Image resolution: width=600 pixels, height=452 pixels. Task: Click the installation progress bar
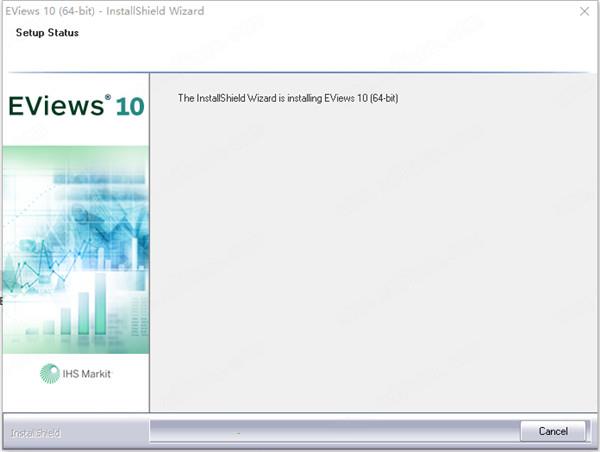[x=335, y=431]
